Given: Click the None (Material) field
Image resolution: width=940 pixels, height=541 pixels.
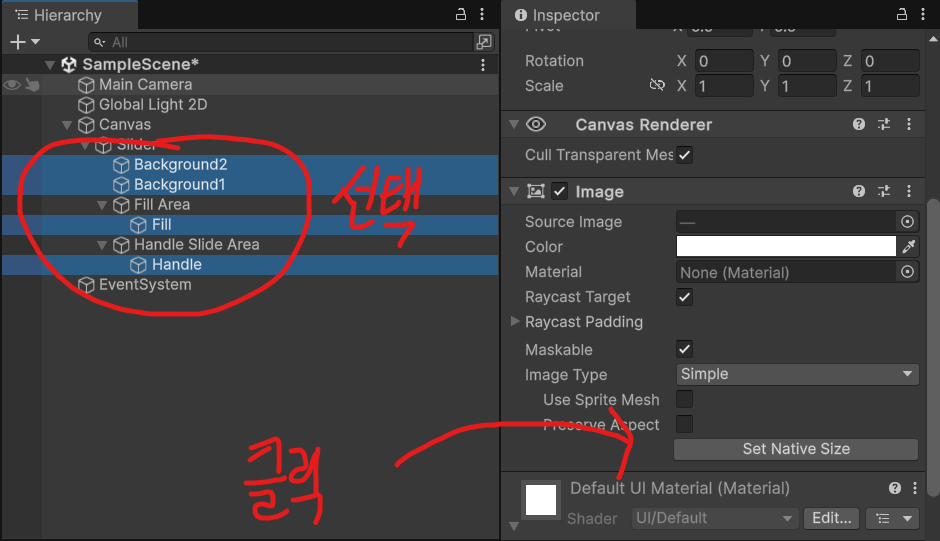Looking at the screenshot, I should 785,272.
